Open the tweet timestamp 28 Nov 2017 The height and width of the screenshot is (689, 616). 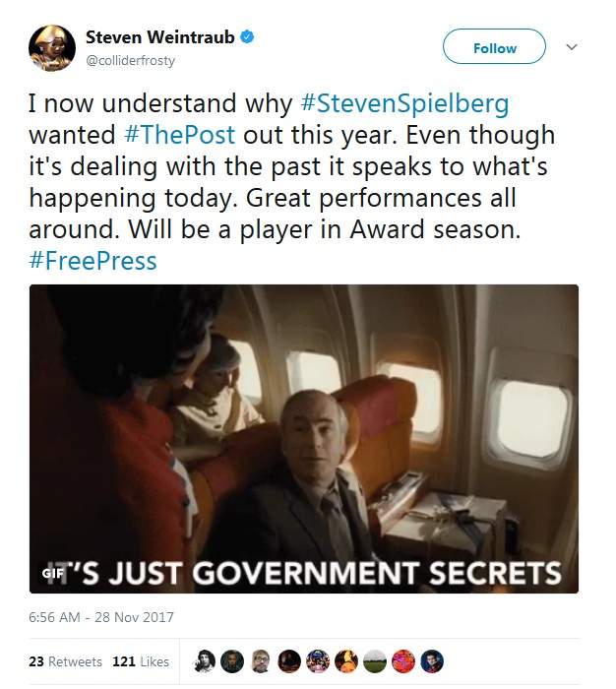(x=101, y=617)
